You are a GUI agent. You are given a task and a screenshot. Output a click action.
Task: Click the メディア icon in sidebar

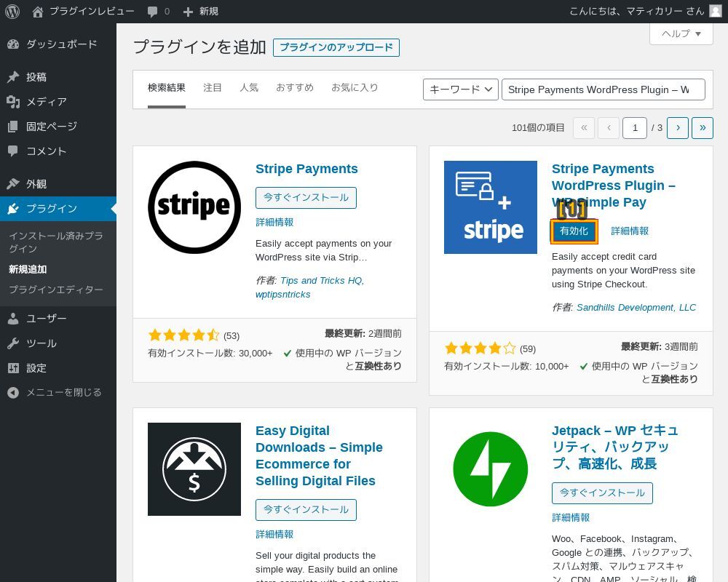(13, 102)
